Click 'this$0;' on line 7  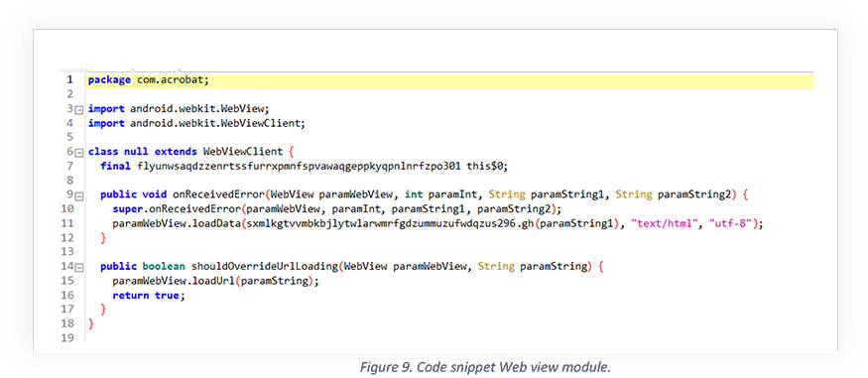coord(487,166)
